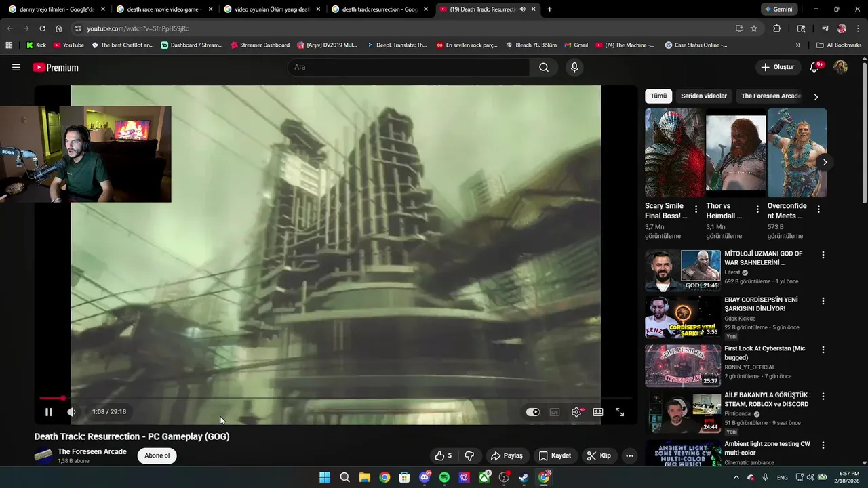Open options for ERAY CORDISEPS'İN video
The image size is (868, 488).
pyautogui.click(x=823, y=301)
